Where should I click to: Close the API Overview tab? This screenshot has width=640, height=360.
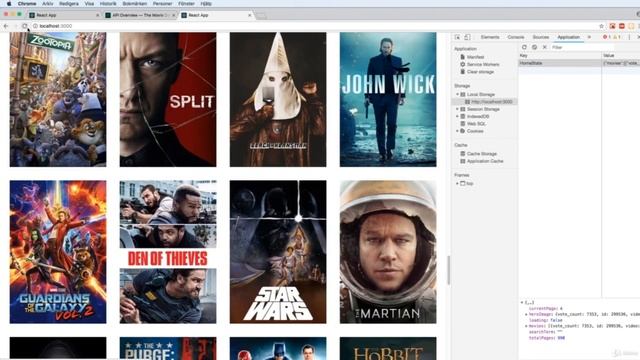tap(173, 15)
